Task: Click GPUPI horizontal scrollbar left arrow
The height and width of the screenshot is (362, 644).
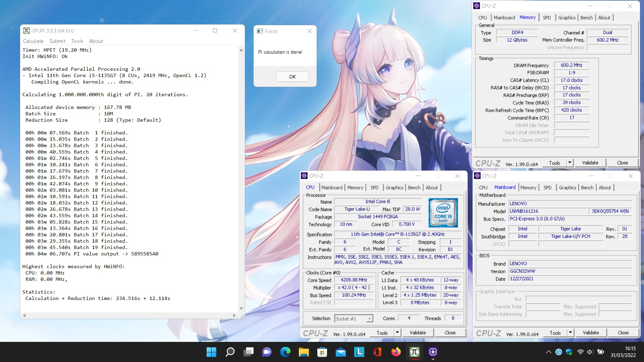Action: [x=24, y=315]
